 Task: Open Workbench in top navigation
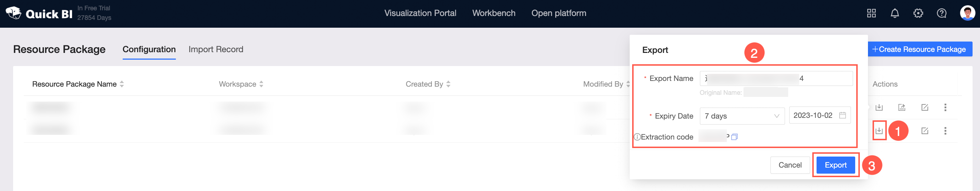pos(494,13)
